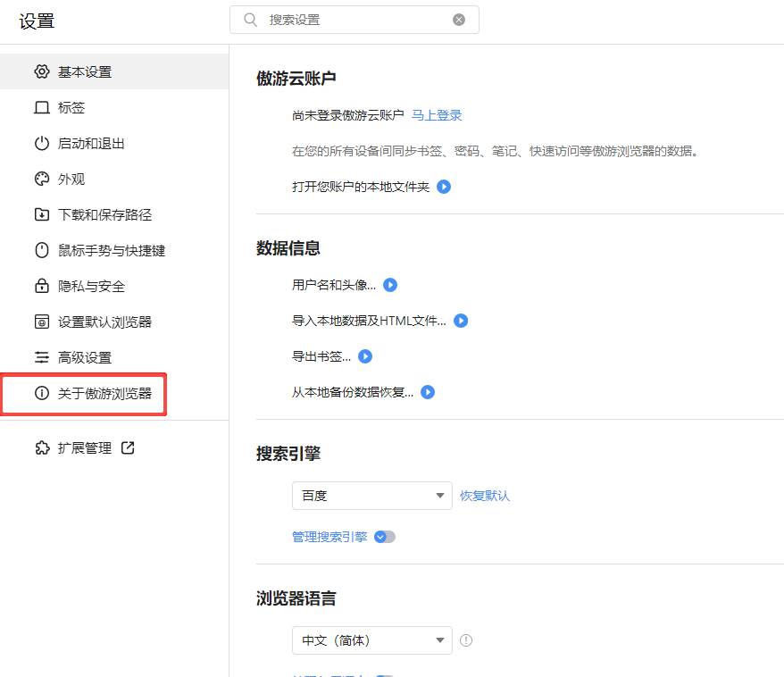
Task: Click the 搜索引擎 heading
Action: coord(288,454)
